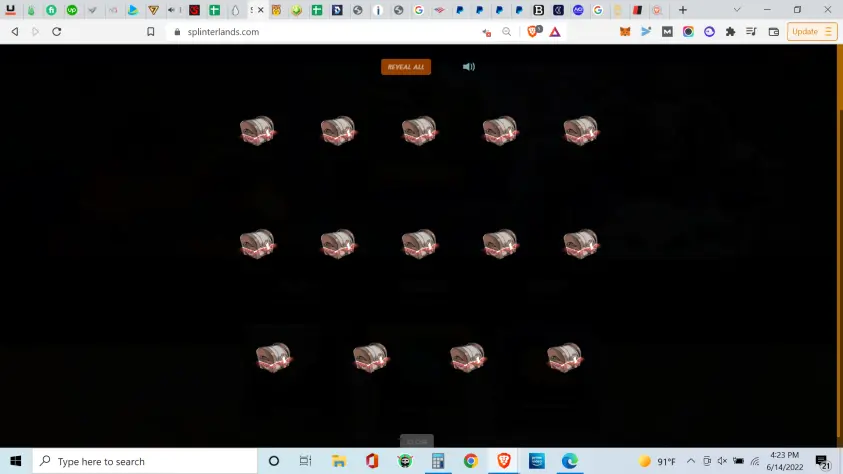Open a new browser tab
This screenshot has width=843, height=474.
coord(683,10)
